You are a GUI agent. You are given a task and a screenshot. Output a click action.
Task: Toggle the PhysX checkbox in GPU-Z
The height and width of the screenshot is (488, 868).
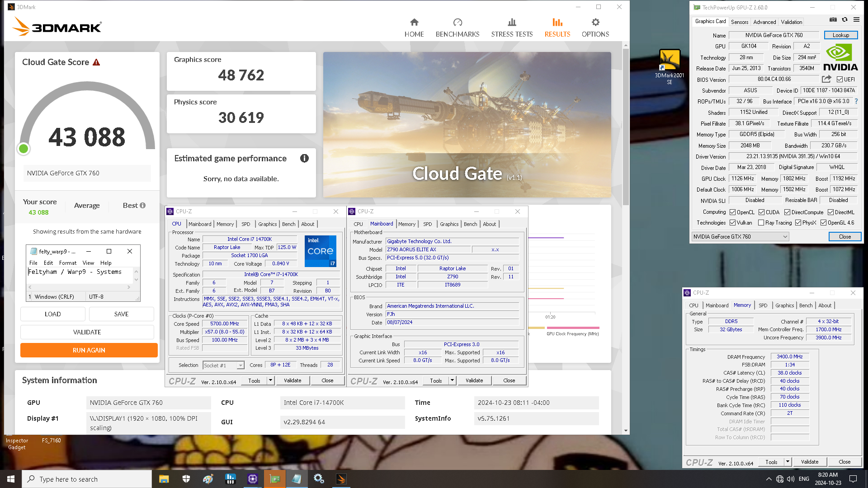pyautogui.click(x=798, y=222)
